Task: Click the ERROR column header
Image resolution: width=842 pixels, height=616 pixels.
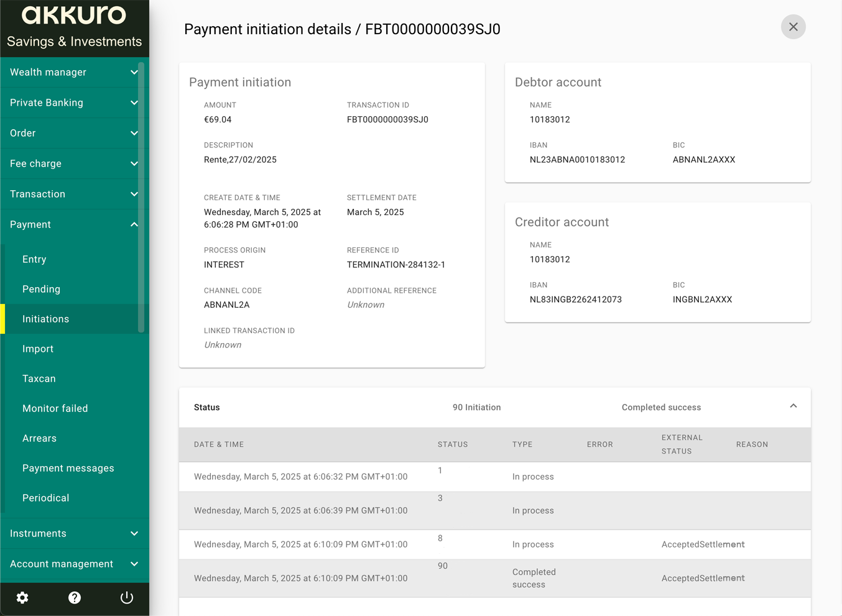Action: [x=600, y=444]
